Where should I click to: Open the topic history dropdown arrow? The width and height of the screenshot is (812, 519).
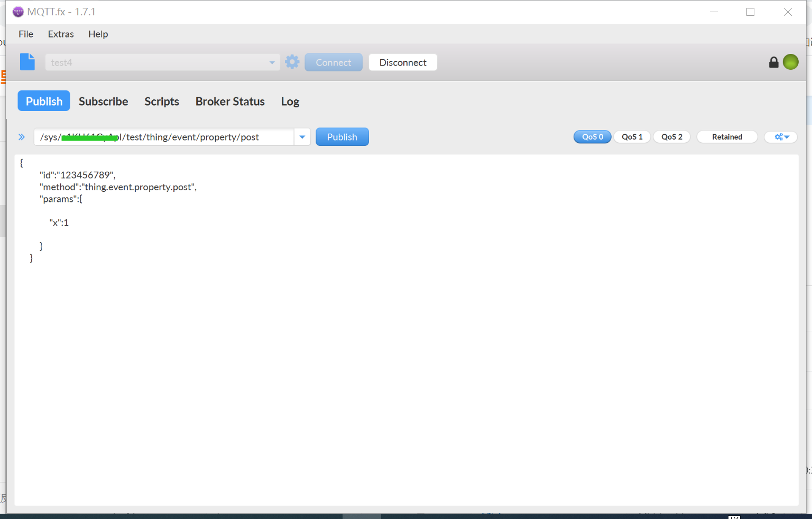click(x=302, y=137)
